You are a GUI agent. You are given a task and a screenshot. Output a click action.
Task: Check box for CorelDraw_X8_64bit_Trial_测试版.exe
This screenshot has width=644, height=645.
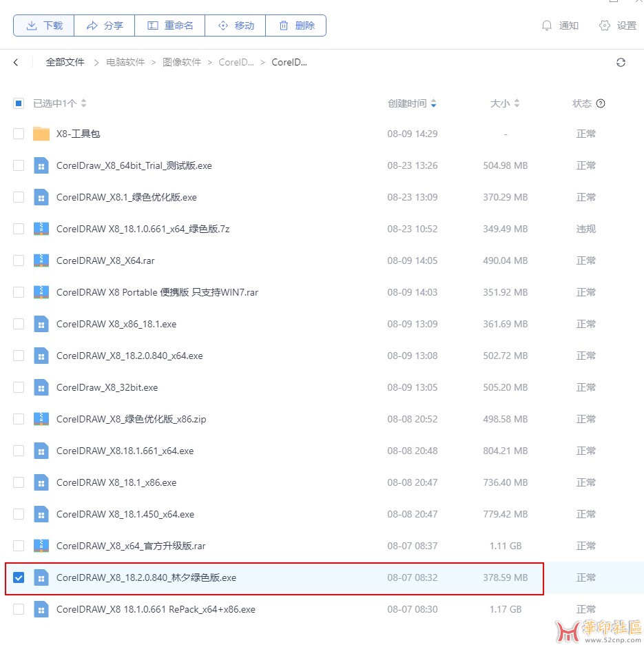(x=19, y=165)
